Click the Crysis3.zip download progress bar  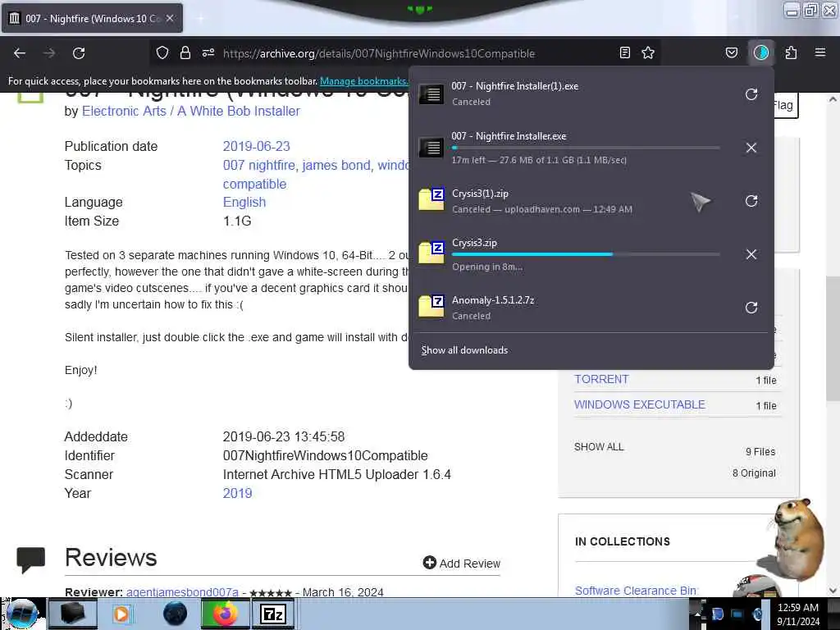586,254
